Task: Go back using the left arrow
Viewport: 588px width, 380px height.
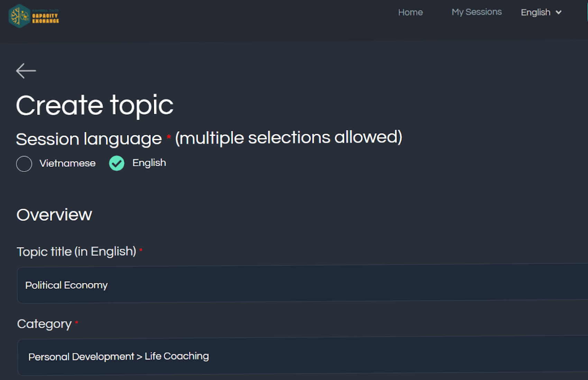Action: (26, 71)
